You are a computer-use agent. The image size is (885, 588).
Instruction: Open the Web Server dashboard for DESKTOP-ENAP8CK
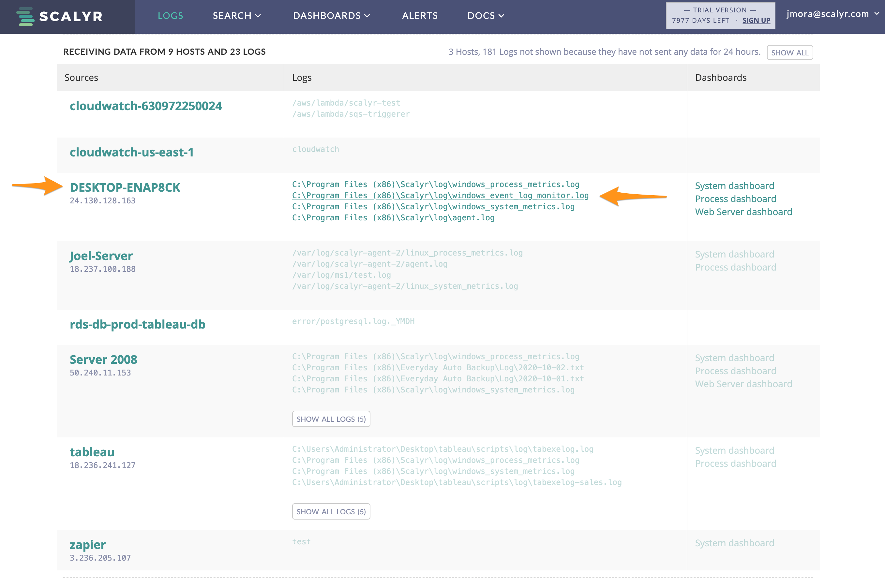tap(743, 212)
